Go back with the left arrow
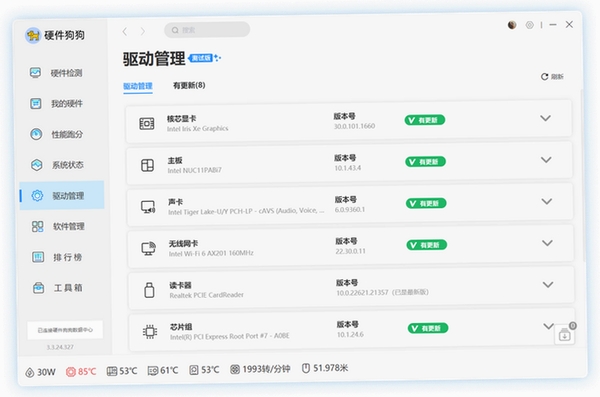This screenshot has height=397, width=600. 125,31
